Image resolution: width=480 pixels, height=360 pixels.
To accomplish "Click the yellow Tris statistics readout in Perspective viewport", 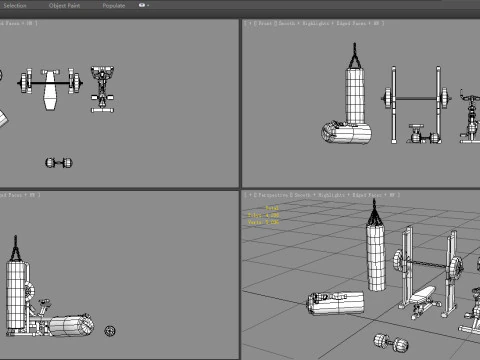I will pos(263,215).
